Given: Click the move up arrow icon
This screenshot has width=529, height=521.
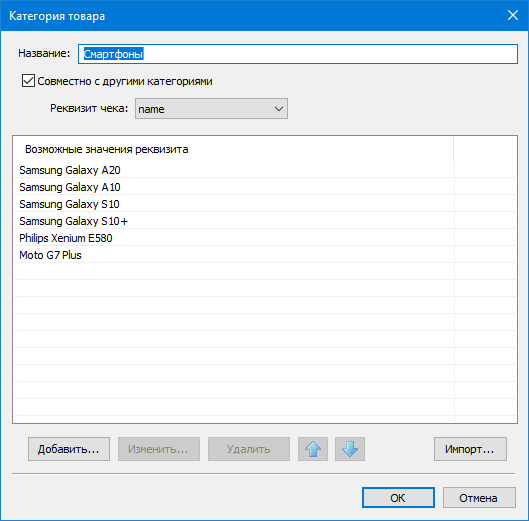Looking at the screenshot, I should (x=313, y=449).
